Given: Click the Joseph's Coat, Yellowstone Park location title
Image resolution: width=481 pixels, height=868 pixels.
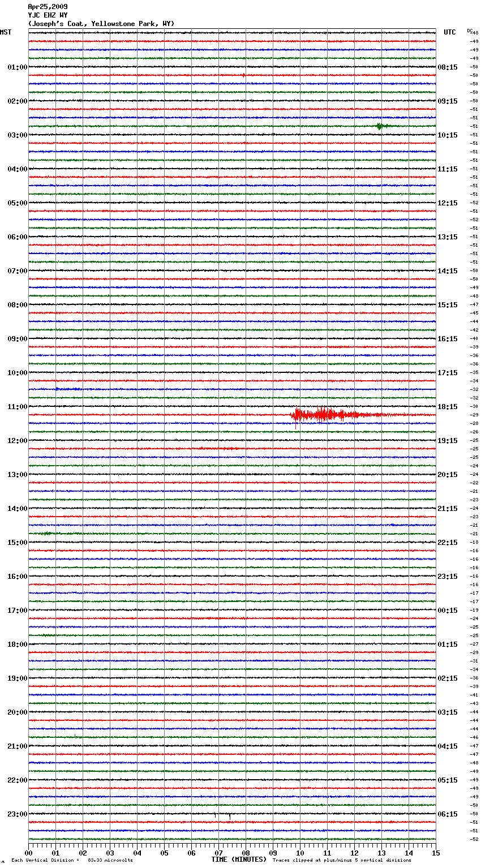Looking at the screenshot, I should (x=101, y=24).
